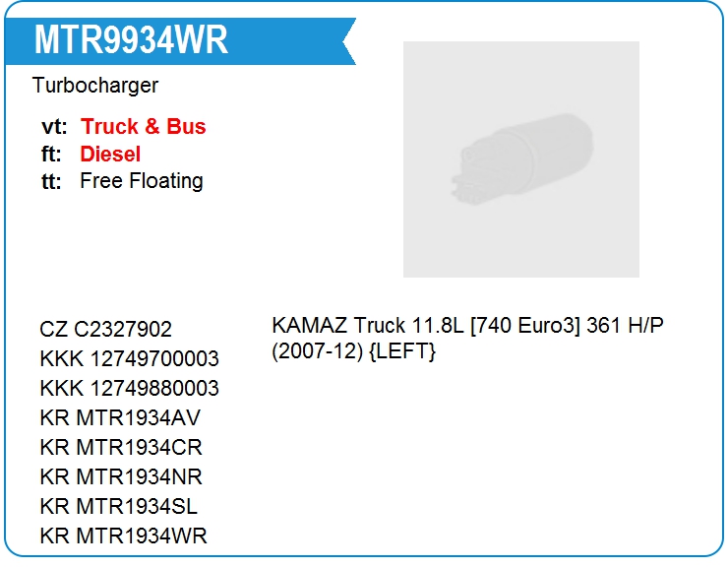This screenshot has height=567, width=728.
Task: Select the Truck & Bus vehicle type
Action: click(143, 126)
